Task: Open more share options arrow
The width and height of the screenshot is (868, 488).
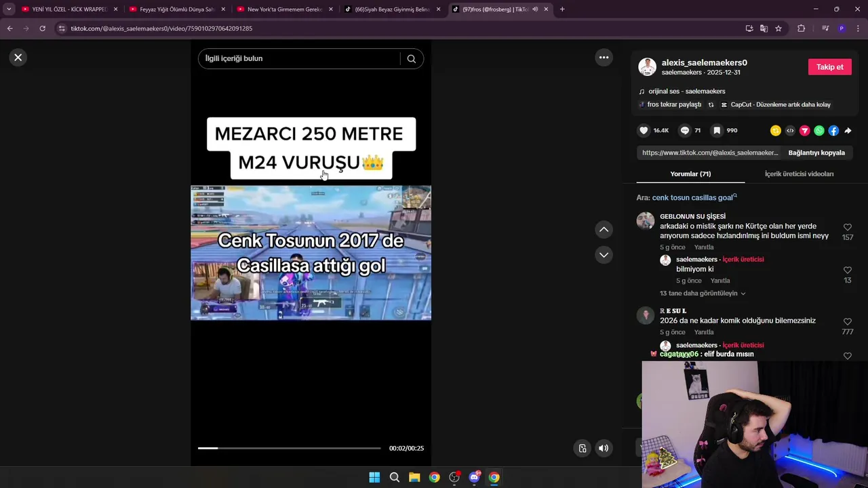Action: point(848,131)
